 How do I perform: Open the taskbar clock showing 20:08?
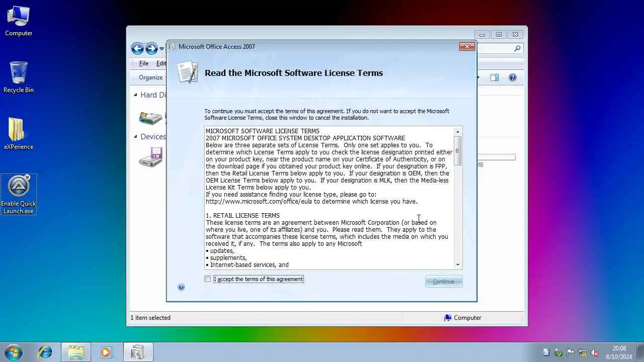tap(619, 352)
